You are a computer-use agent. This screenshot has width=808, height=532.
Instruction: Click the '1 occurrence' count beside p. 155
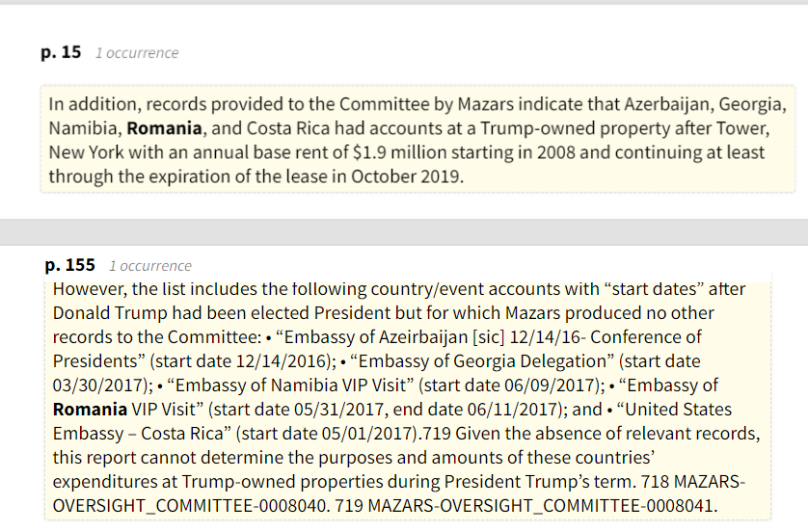point(149,266)
